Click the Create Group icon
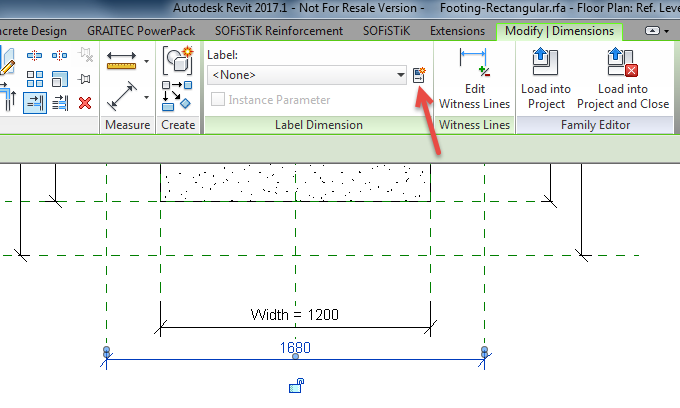Screen dimensions: 680x408 (178, 61)
